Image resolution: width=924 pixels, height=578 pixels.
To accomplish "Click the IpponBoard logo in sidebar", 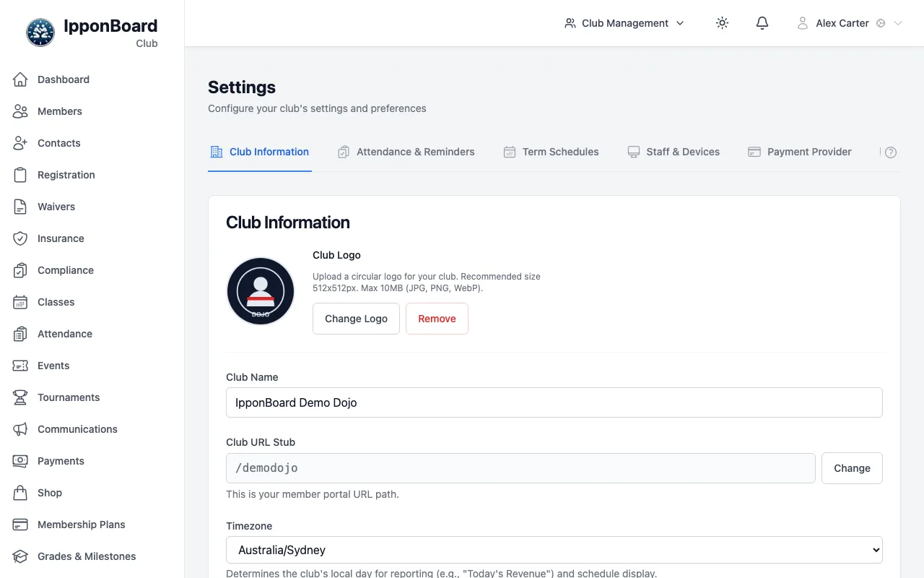I will [x=40, y=33].
